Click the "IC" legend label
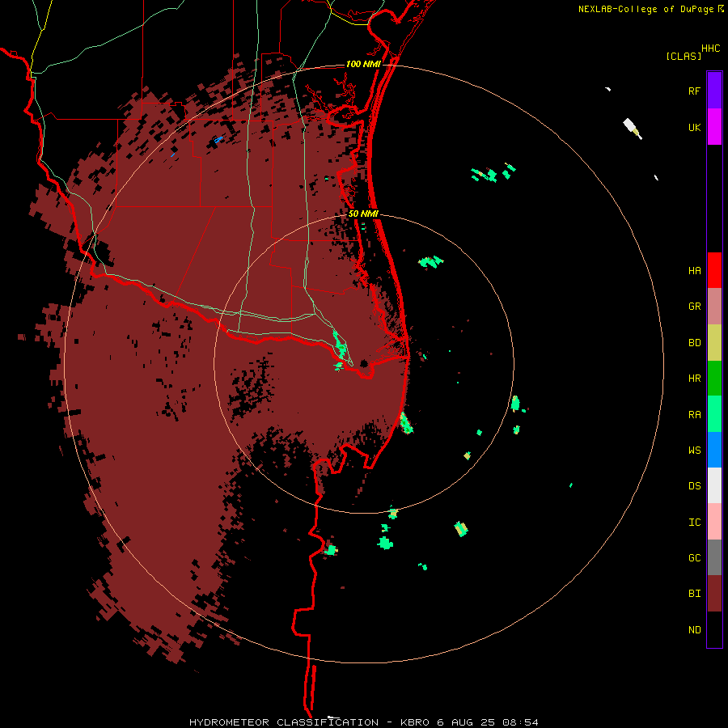The image size is (728, 728). [694, 523]
